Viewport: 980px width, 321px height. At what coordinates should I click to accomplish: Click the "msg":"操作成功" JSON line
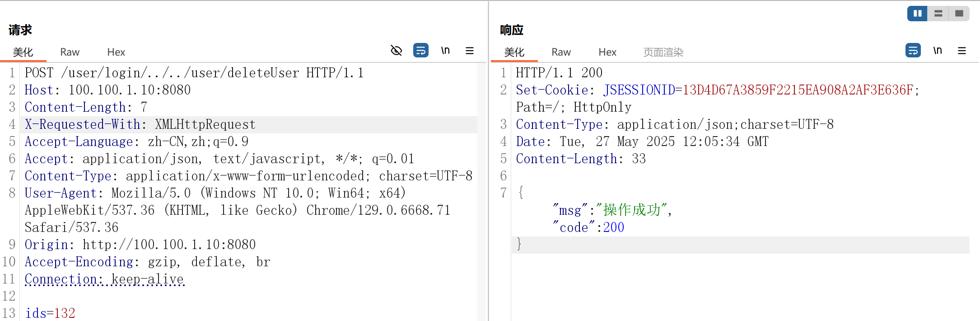612,210
